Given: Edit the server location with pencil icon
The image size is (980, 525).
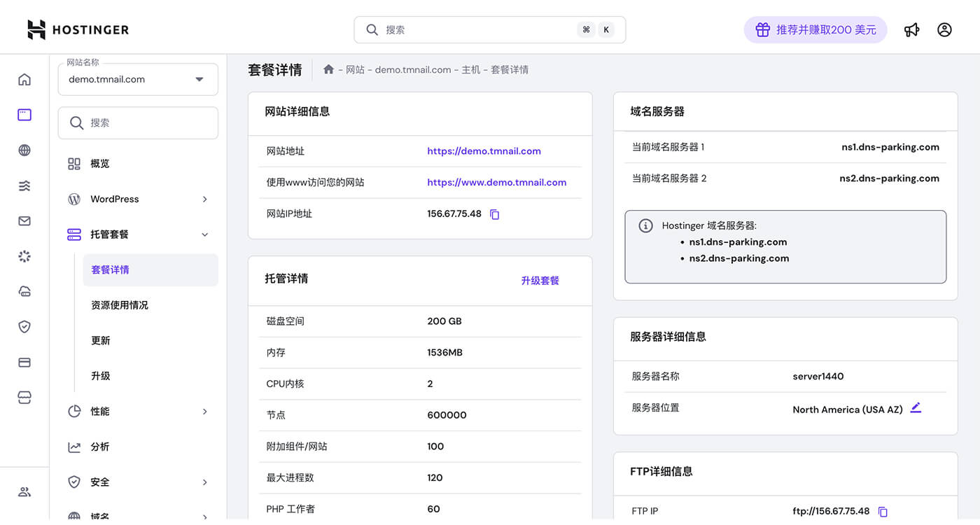Looking at the screenshot, I should (916, 408).
